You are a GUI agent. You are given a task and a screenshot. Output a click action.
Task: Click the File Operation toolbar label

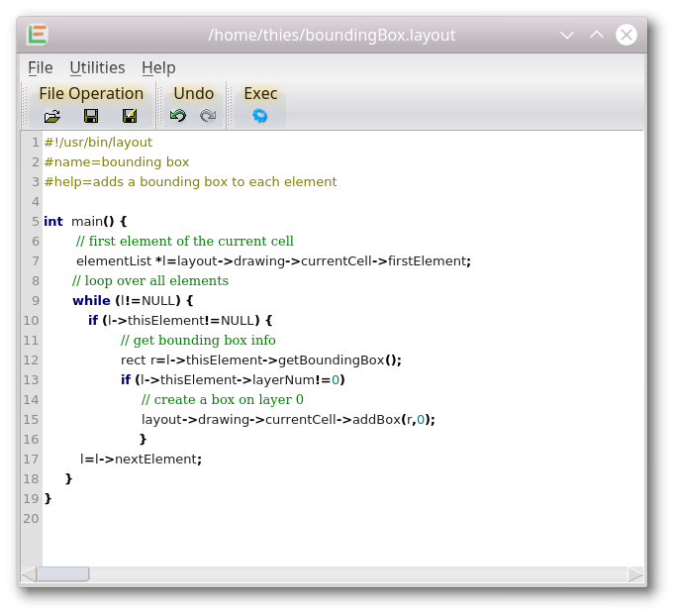(x=91, y=94)
